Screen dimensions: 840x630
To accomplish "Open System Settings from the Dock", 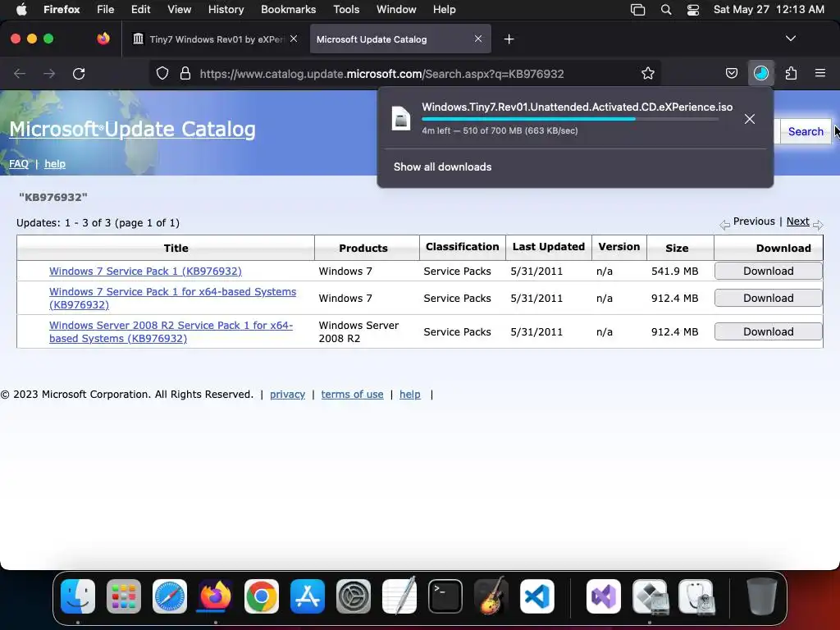I will (354, 596).
